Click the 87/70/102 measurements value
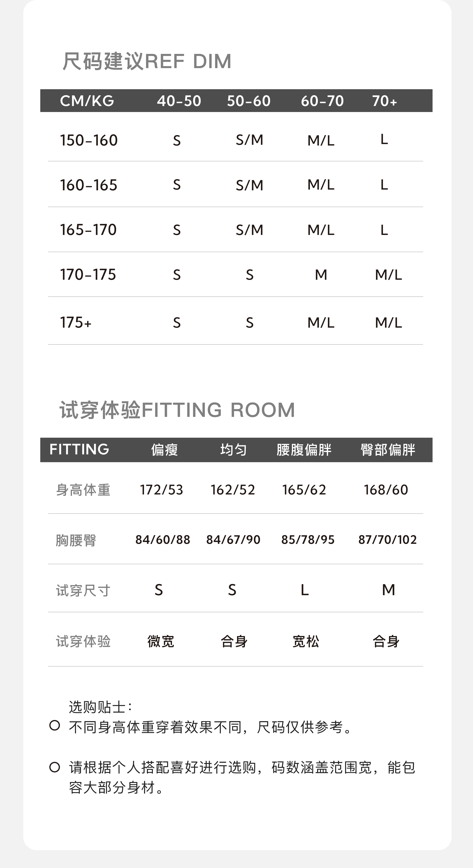The height and width of the screenshot is (868, 473). [x=387, y=540]
